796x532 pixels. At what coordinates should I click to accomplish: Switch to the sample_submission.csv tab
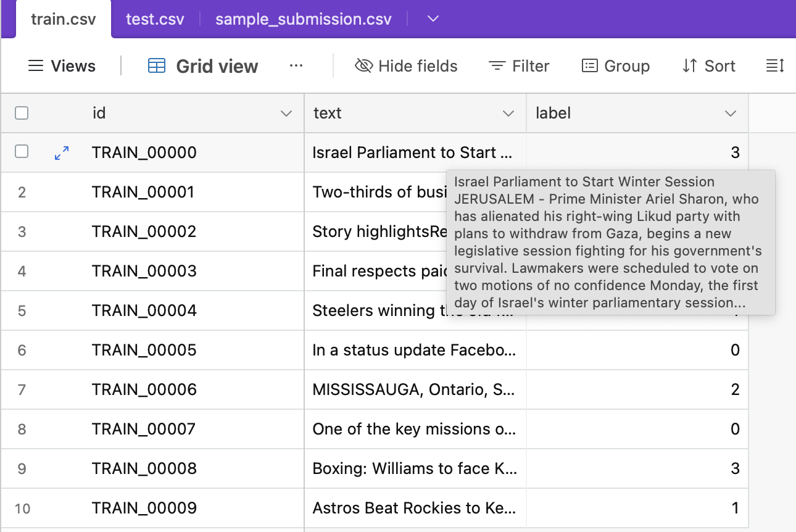(303, 19)
